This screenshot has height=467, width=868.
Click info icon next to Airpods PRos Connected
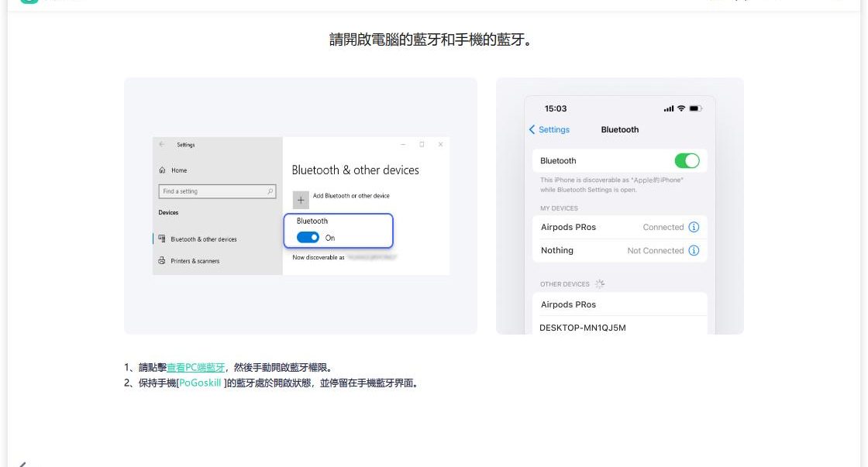[x=694, y=228]
